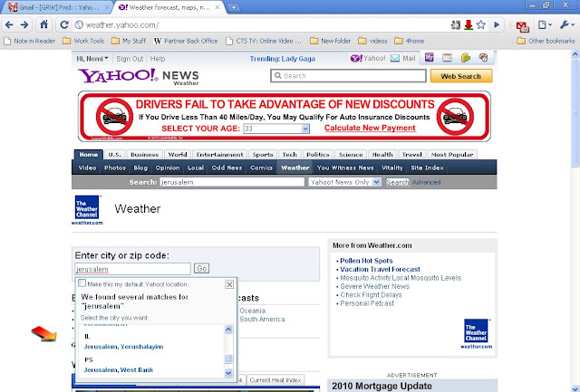Switch to the Gmail browser tab
The width and height of the screenshot is (580, 392).
point(57,7)
